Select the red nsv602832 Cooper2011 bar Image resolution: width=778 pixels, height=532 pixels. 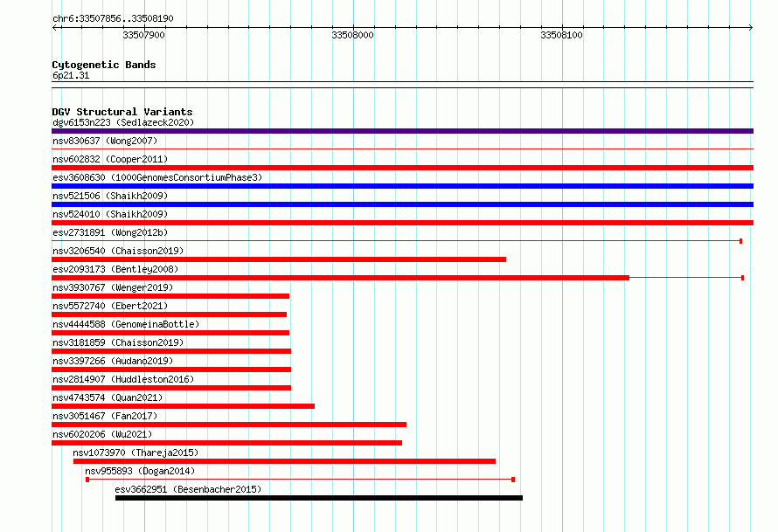pos(402,168)
